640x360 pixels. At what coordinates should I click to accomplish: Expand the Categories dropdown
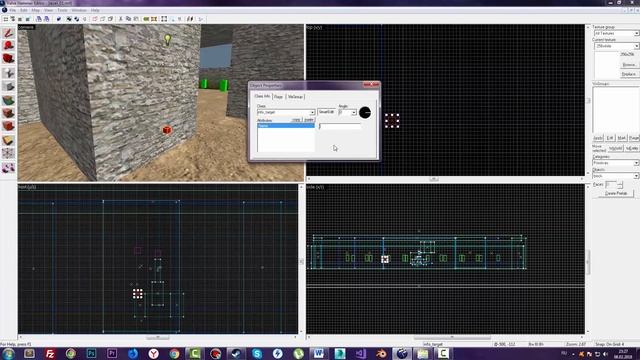(636, 163)
